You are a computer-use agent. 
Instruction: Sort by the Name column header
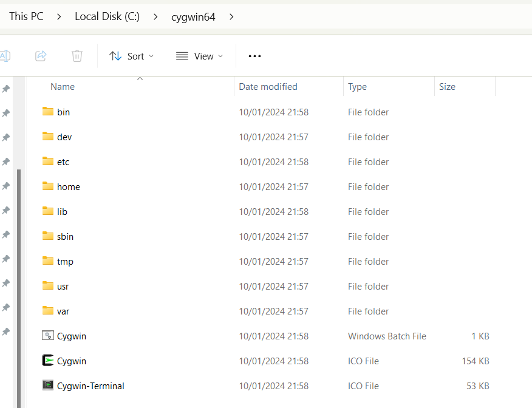click(x=63, y=87)
